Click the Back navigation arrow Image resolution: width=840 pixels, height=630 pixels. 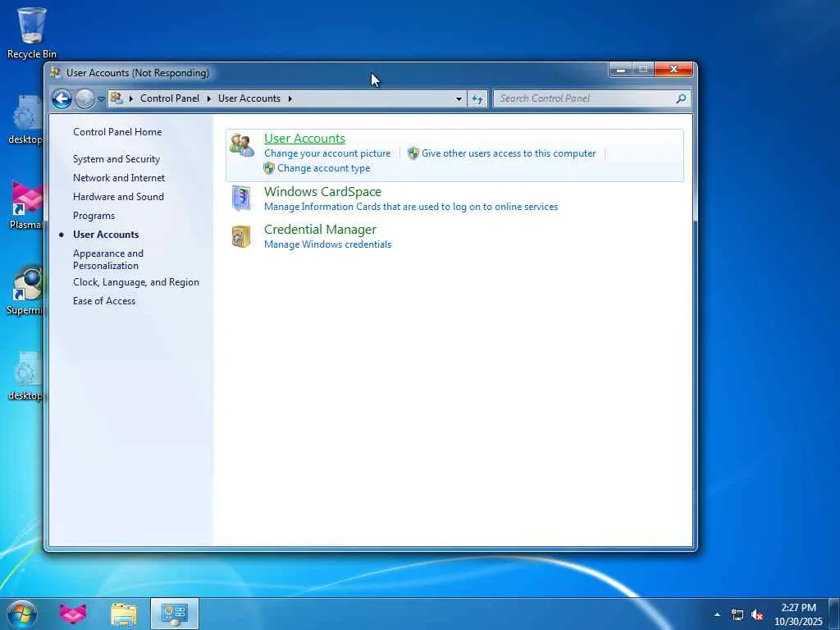(x=62, y=98)
